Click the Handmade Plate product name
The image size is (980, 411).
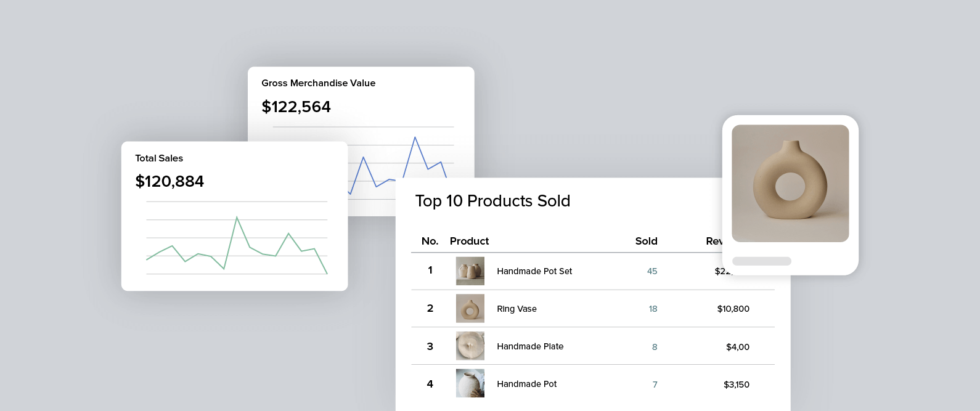coord(530,346)
